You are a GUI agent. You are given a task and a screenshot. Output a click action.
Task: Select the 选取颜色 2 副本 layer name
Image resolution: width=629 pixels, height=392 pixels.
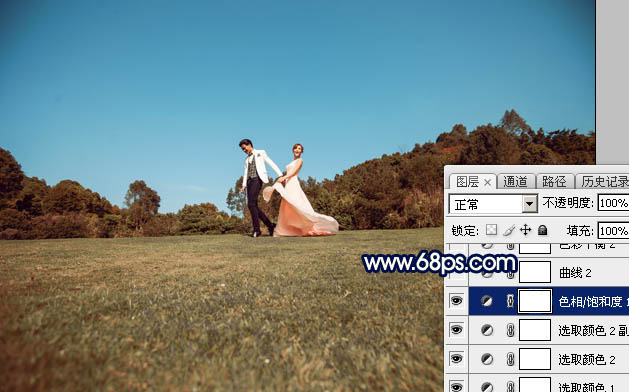pyautogui.click(x=593, y=331)
